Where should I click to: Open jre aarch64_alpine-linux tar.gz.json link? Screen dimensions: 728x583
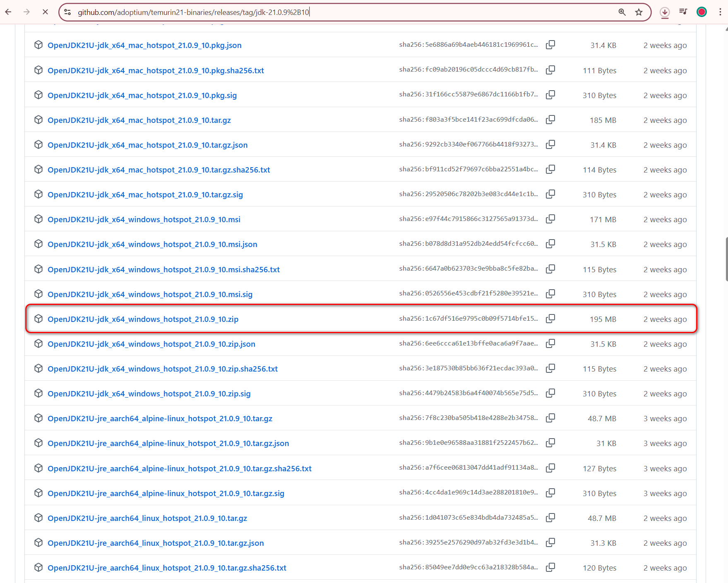pyautogui.click(x=168, y=444)
